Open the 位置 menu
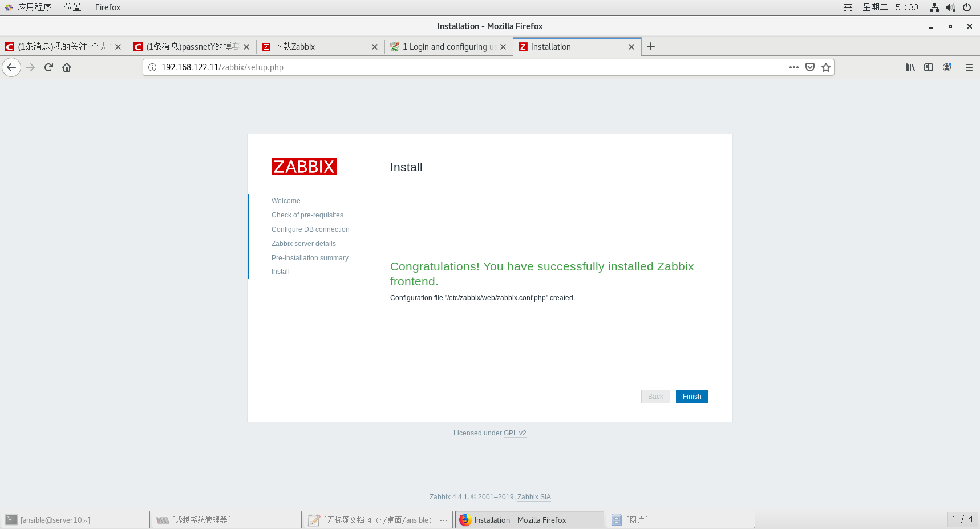 [x=72, y=7]
